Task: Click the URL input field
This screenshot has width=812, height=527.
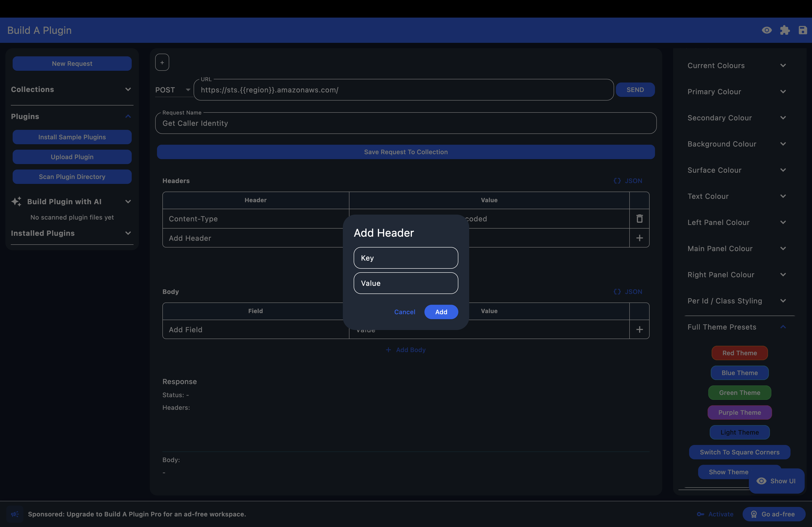Action: click(404, 90)
